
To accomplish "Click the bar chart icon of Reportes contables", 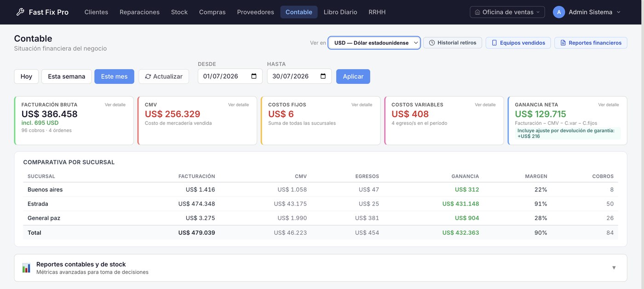I will [x=26, y=268].
